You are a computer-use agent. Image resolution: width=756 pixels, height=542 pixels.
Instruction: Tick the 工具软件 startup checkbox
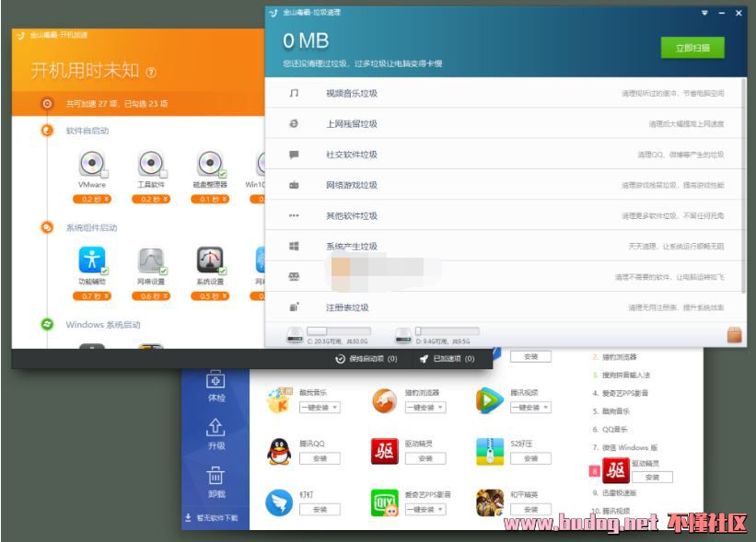click(x=163, y=174)
